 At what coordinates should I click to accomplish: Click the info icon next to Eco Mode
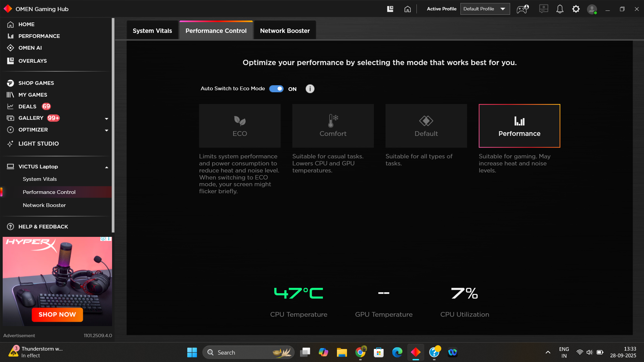310,89
